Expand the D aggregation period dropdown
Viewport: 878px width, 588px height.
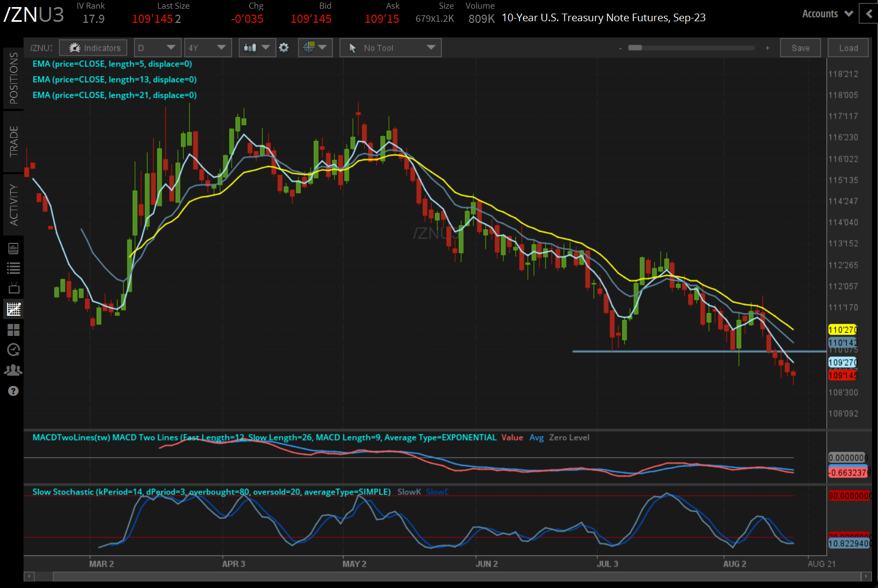pyautogui.click(x=157, y=48)
